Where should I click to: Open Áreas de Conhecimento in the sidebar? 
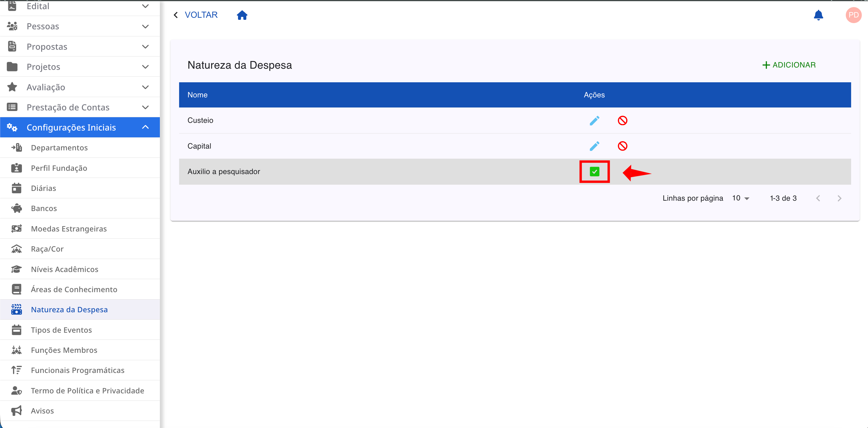click(80, 289)
